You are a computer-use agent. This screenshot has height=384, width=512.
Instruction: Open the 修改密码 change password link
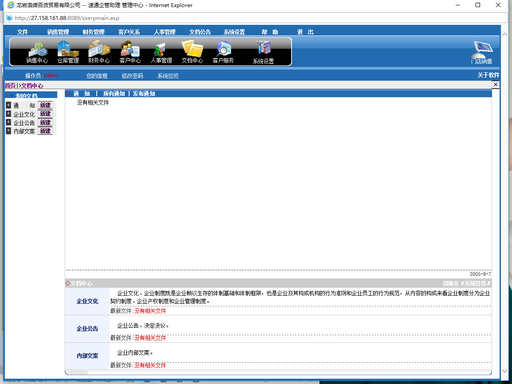tap(132, 76)
